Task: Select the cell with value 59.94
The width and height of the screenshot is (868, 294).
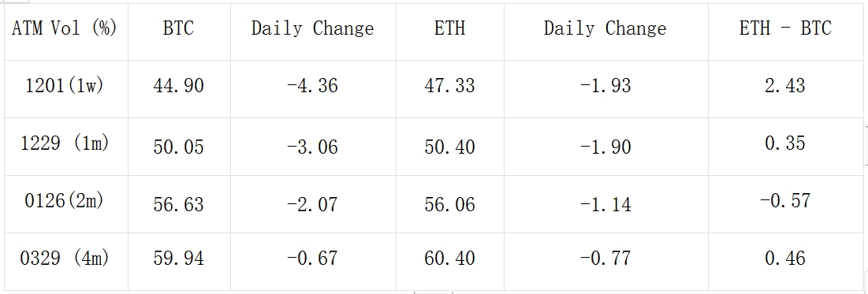Action: click(x=180, y=262)
